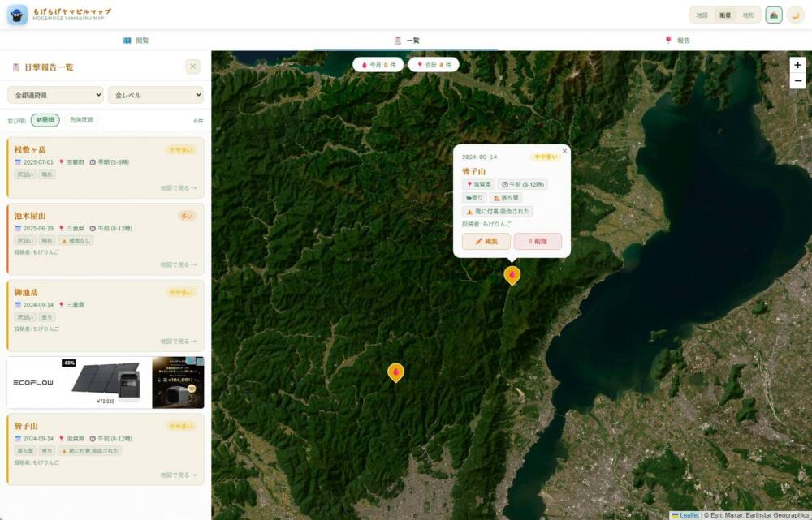Select 地形 terrain layer option
The image size is (812, 520).
point(748,15)
